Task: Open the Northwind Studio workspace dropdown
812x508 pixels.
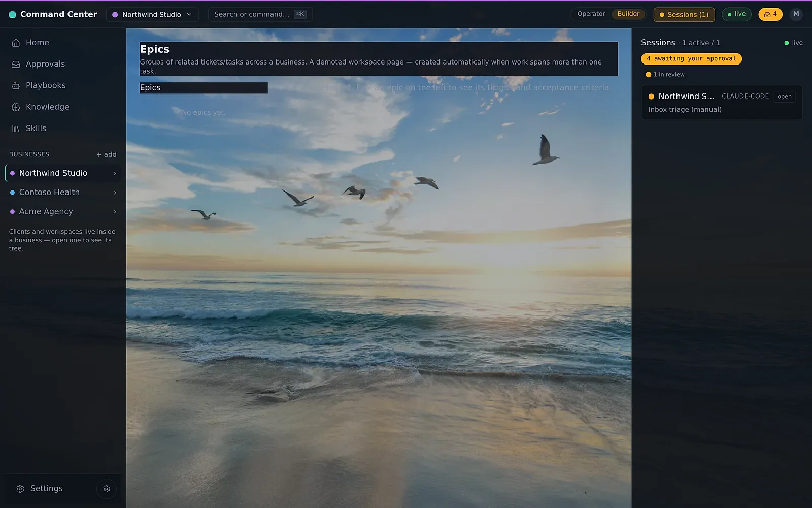Action: click(152, 15)
